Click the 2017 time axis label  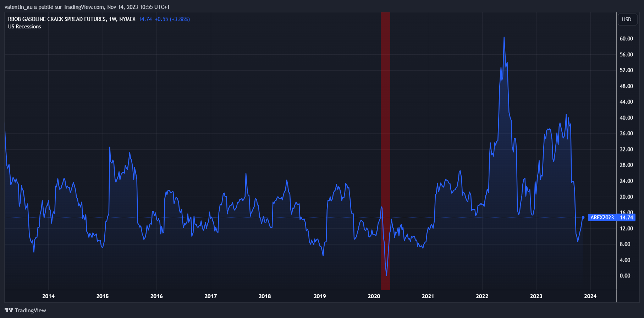211,296
